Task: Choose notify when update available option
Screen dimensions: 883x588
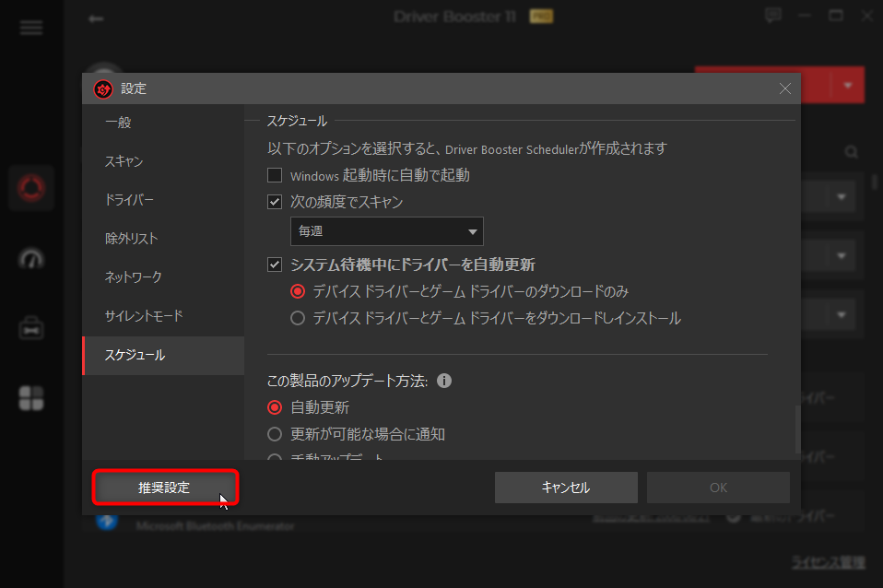Action: coord(275,434)
